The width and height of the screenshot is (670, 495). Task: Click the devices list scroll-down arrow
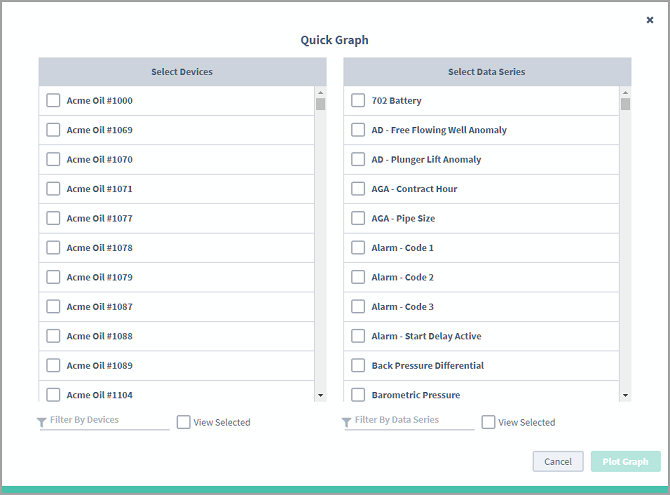tap(320, 395)
